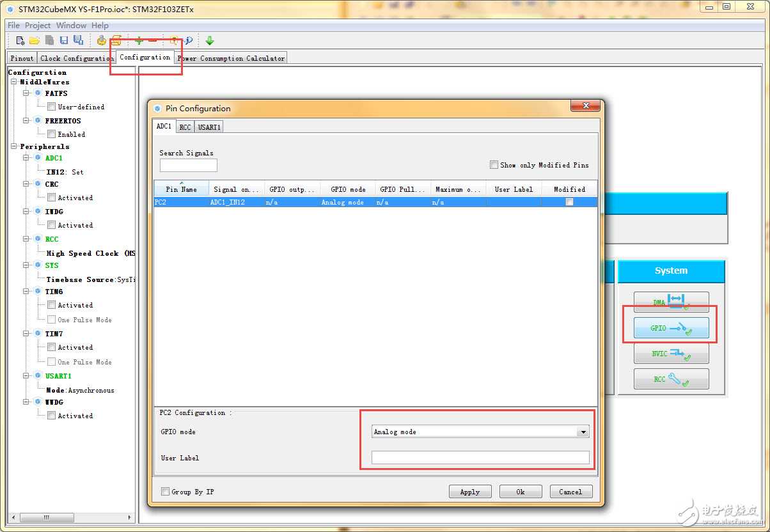The width and height of the screenshot is (770, 532).
Task: Switch to the Pinout tab
Action: [x=22, y=58]
